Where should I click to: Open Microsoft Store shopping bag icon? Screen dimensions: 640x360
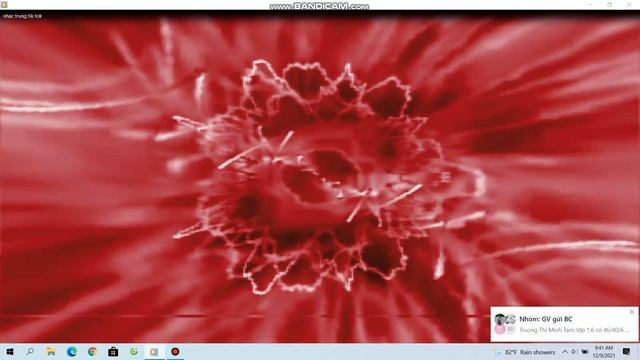tap(113, 351)
